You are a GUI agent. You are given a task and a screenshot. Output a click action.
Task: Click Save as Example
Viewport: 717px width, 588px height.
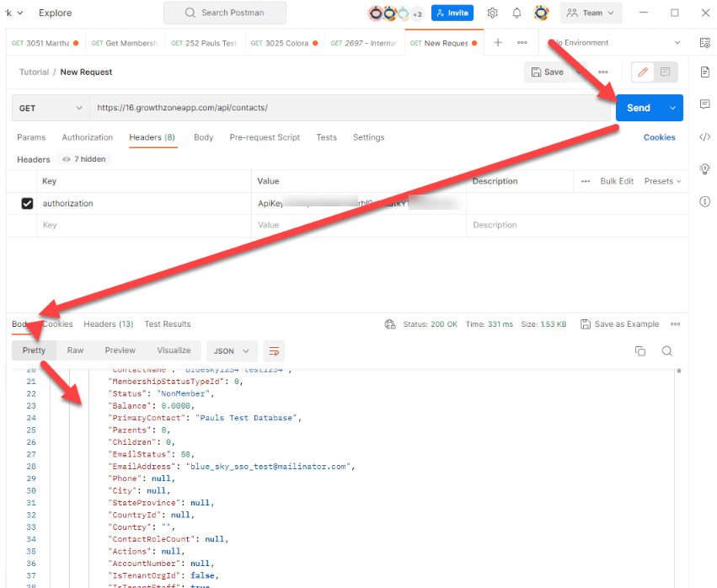[620, 324]
